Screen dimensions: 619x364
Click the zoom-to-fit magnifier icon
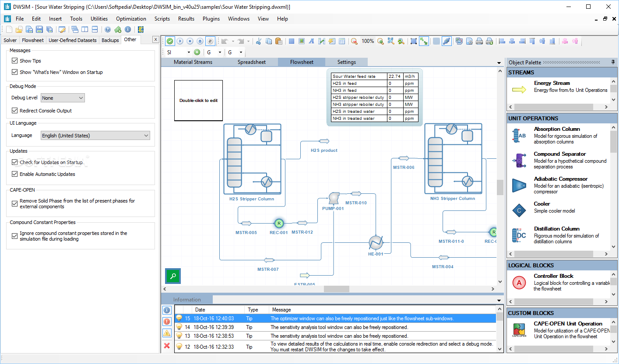(x=390, y=41)
